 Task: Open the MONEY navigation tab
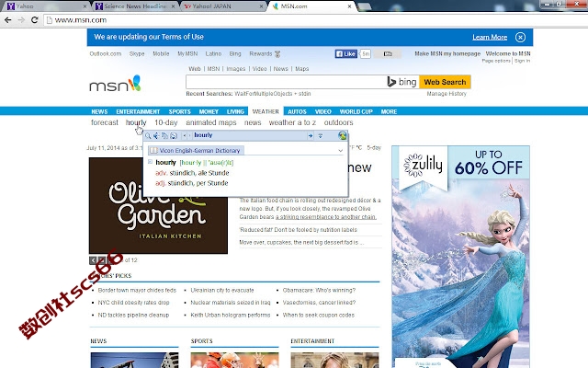point(209,111)
